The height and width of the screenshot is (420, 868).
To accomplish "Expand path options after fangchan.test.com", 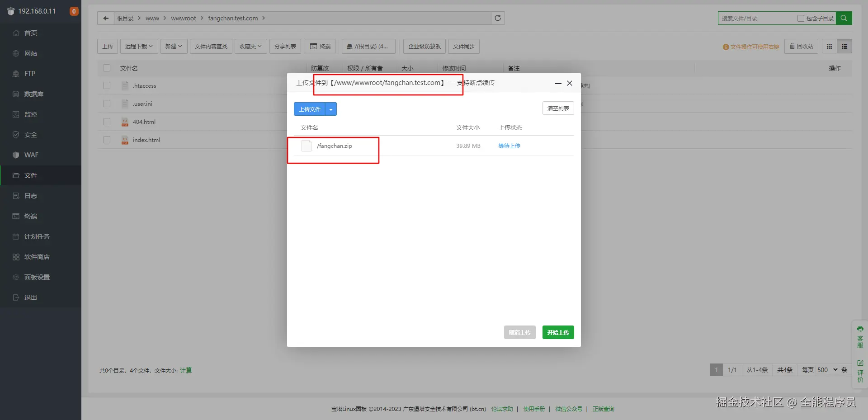I will pyautogui.click(x=264, y=18).
